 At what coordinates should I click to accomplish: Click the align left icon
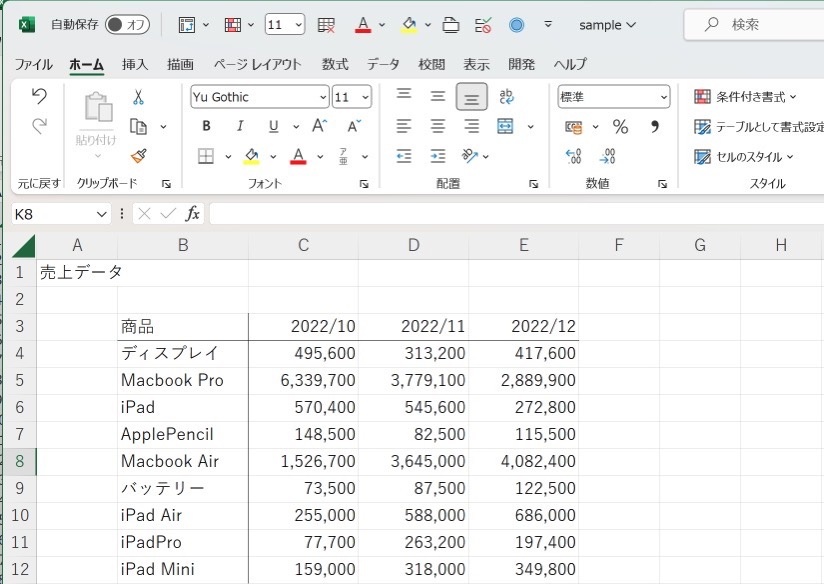click(x=404, y=126)
